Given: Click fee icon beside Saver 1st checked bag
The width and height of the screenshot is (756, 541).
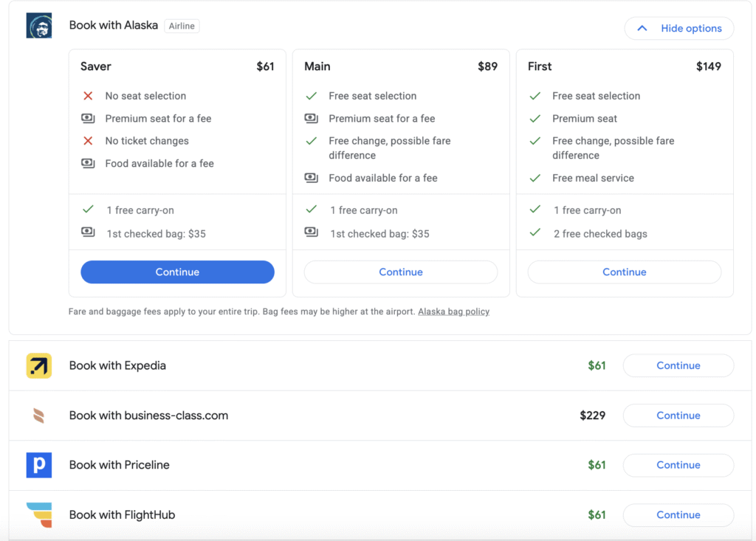Looking at the screenshot, I should 88,232.
